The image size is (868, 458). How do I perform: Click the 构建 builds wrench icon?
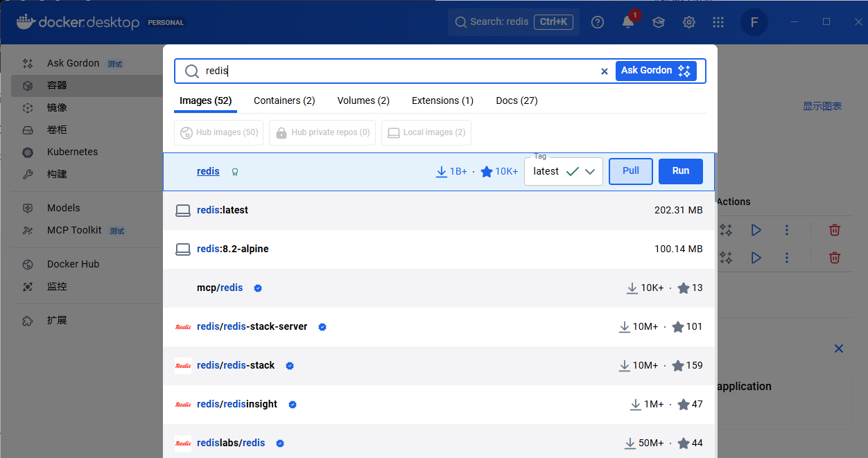(28, 174)
